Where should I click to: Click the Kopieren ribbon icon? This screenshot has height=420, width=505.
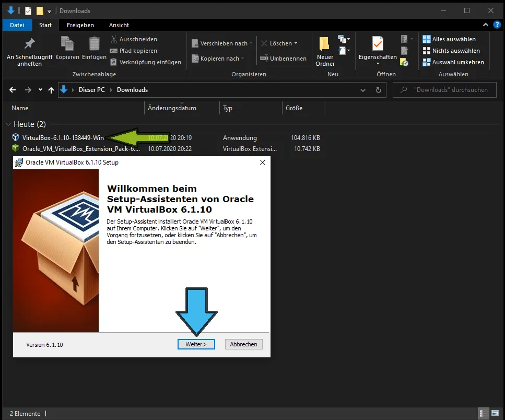[x=67, y=44]
